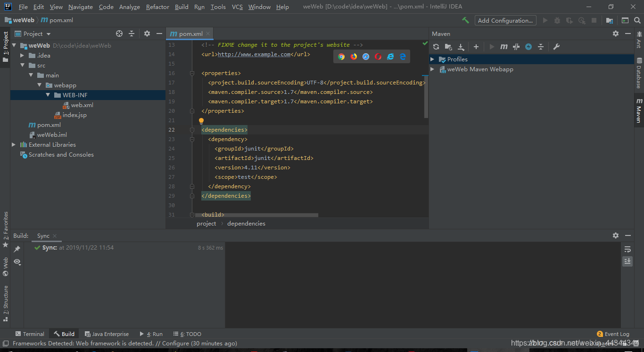
Task: Open the Terminal tool window
Action: pyautogui.click(x=29, y=334)
